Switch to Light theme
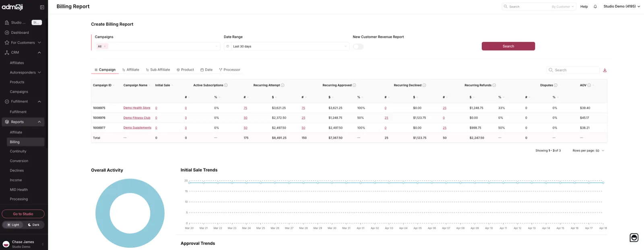The width and height of the screenshot is (644, 250). [13, 225]
